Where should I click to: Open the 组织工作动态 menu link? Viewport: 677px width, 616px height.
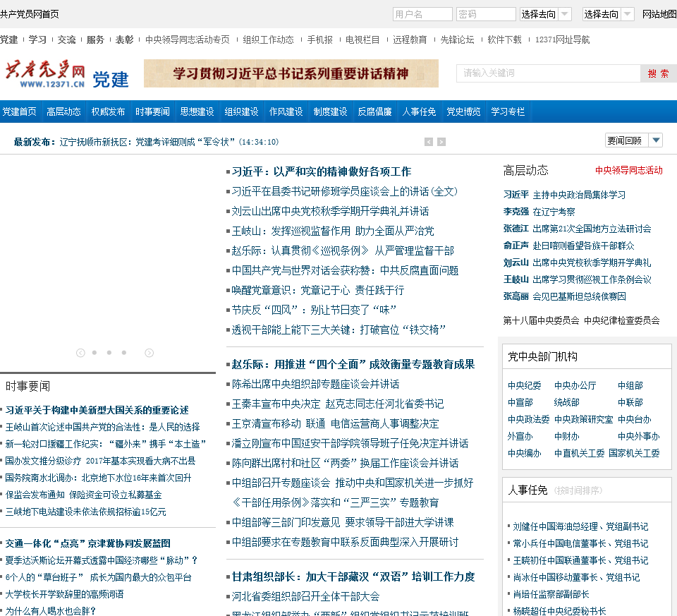click(x=268, y=40)
